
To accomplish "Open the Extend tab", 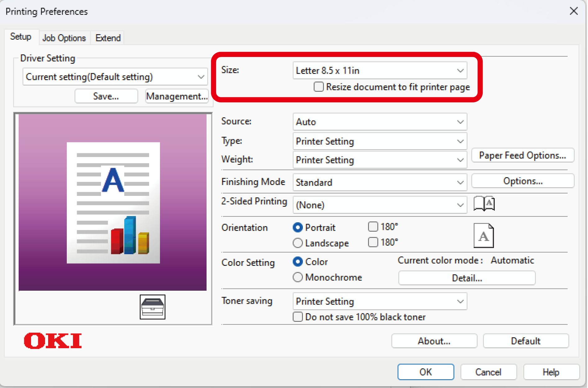I will click(108, 38).
